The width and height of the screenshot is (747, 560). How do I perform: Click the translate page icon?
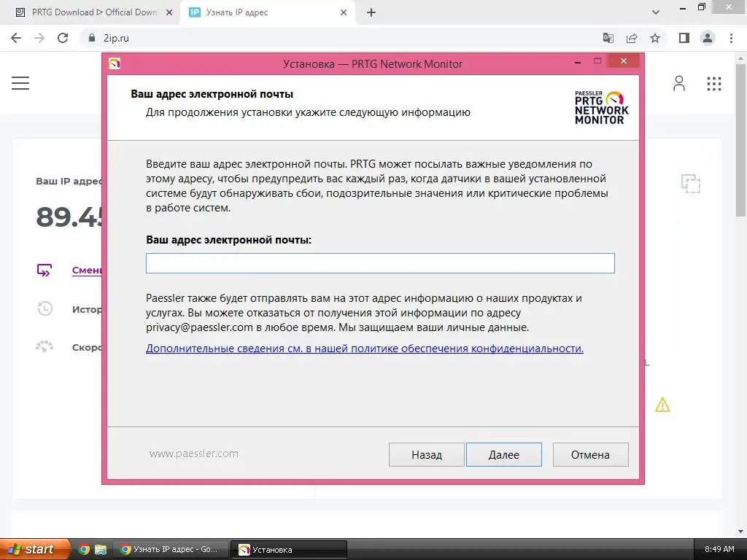608,38
